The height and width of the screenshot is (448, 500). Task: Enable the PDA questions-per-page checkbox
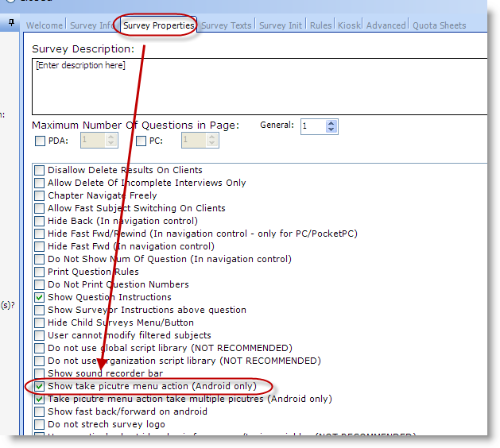click(x=41, y=141)
